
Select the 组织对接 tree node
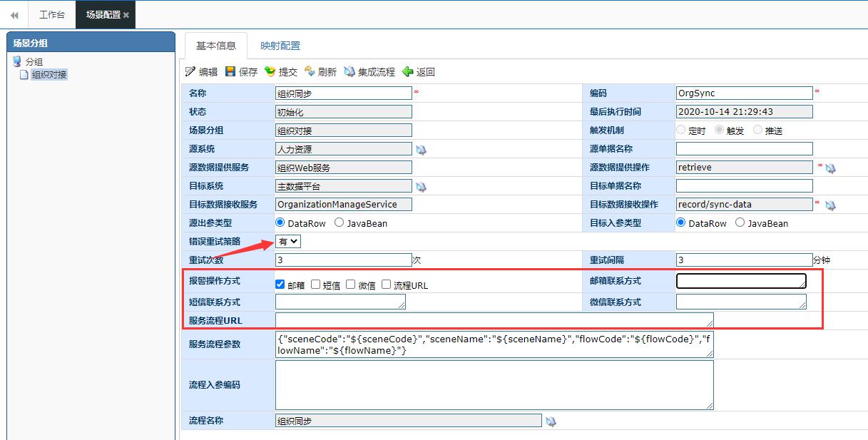coord(49,75)
